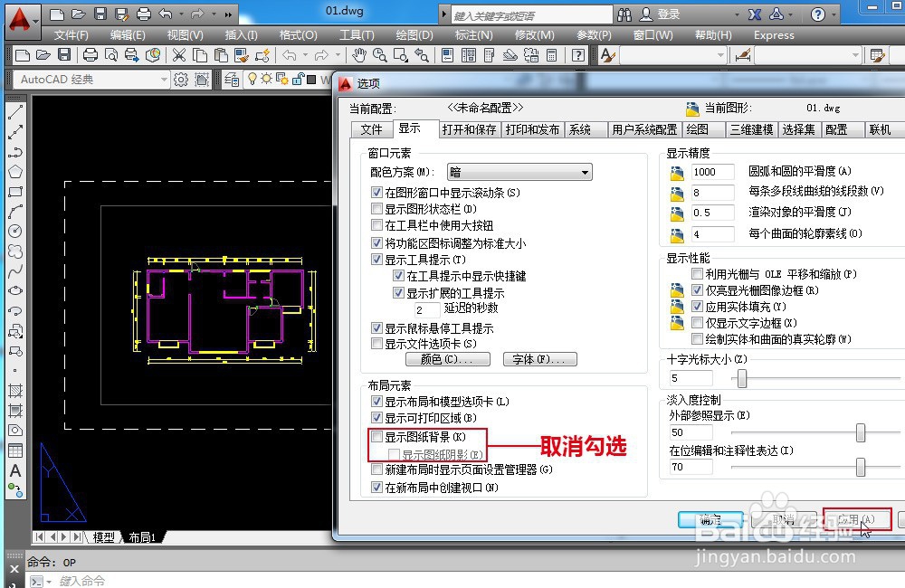Viewport: 905px width, 588px height.
Task: Open workspace settings gear icon
Action: (x=181, y=80)
